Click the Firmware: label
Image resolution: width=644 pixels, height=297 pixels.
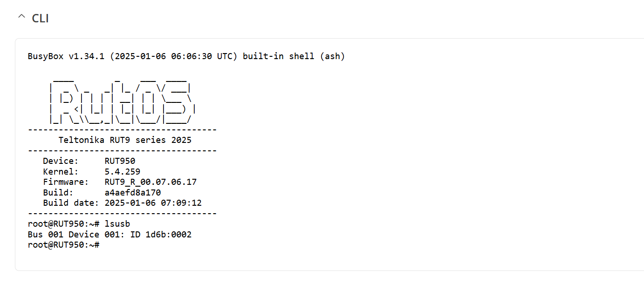(66, 182)
